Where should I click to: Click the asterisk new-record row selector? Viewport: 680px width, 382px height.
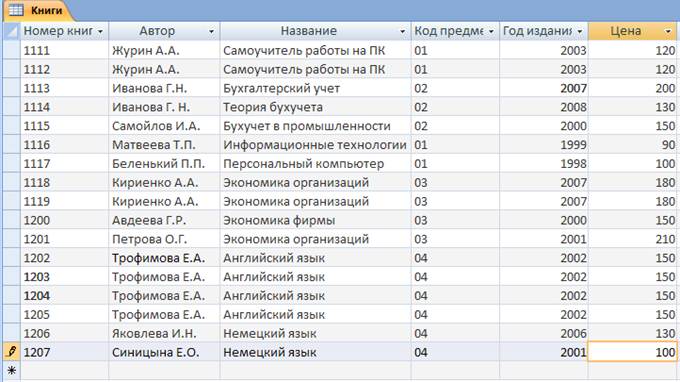(12, 371)
